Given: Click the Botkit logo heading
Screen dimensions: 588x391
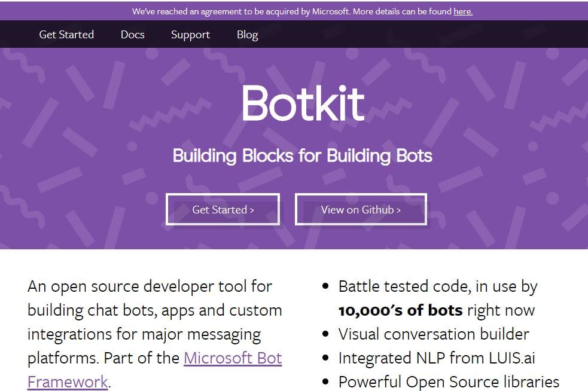Looking at the screenshot, I should (x=303, y=103).
